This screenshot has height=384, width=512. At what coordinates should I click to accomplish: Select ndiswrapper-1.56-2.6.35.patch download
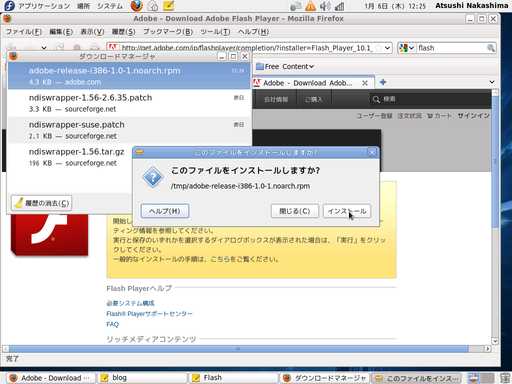(129, 103)
